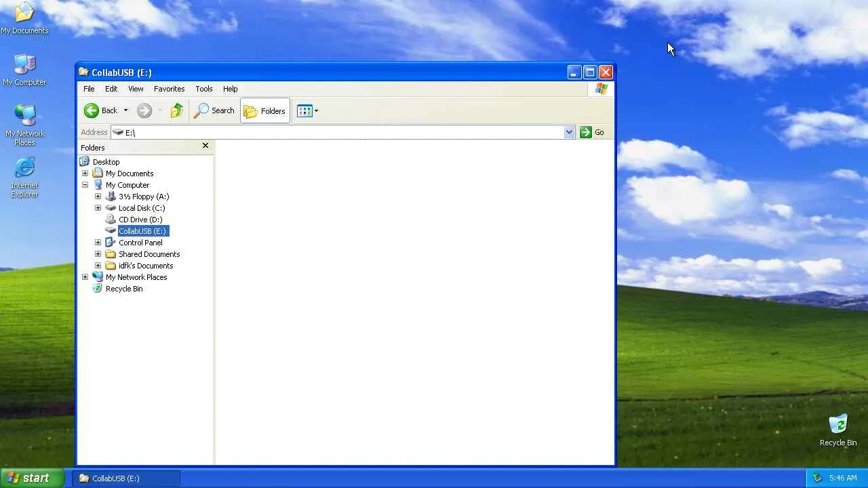Open the Views dropdown button
This screenshot has width=868, height=488.
307,110
